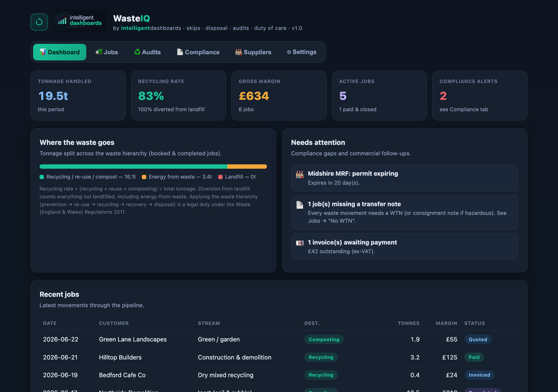The height and width of the screenshot is (392, 558).
Task: Switch to the Jobs tab
Action: point(107,52)
